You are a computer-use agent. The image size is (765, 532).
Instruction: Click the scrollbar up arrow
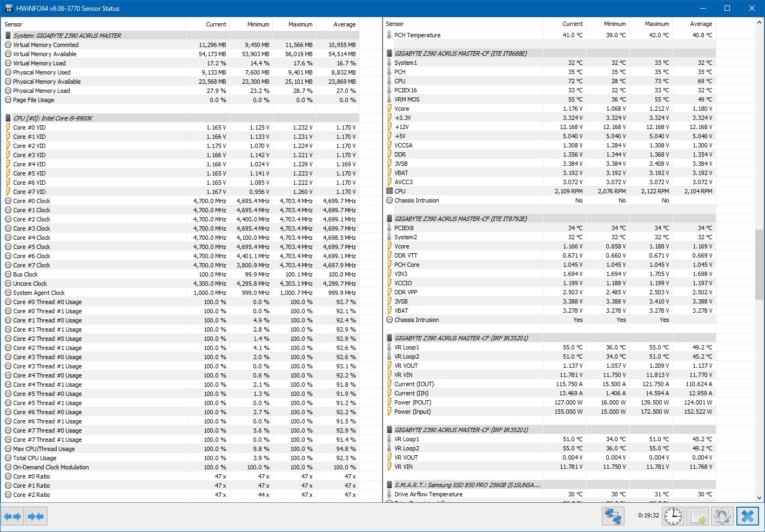(760, 23)
